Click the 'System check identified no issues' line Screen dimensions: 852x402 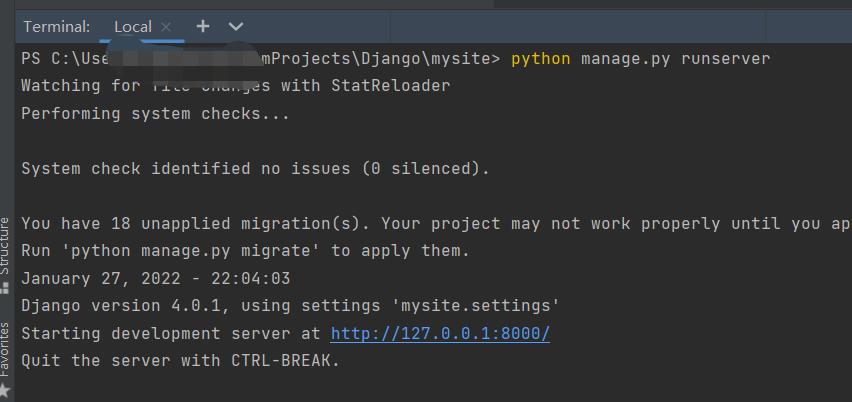click(255, 169)
